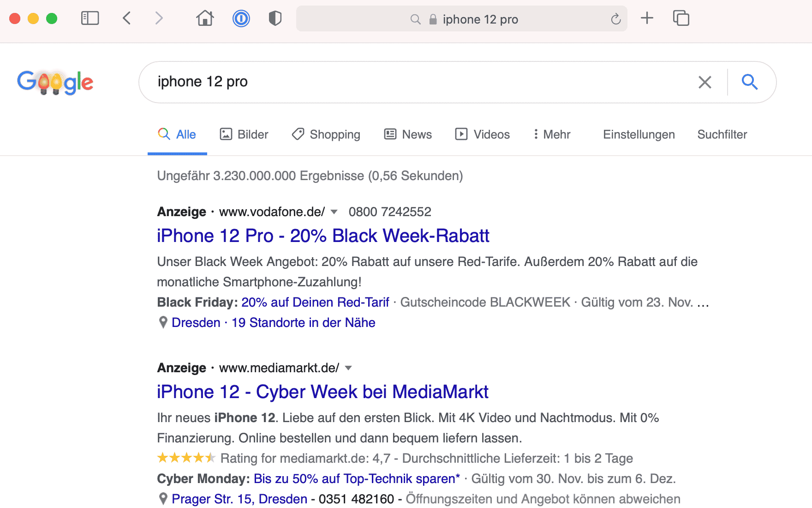This screenshot has height=508, width=812.
Task: Minimize the Safari window
Action: point(33,18)
